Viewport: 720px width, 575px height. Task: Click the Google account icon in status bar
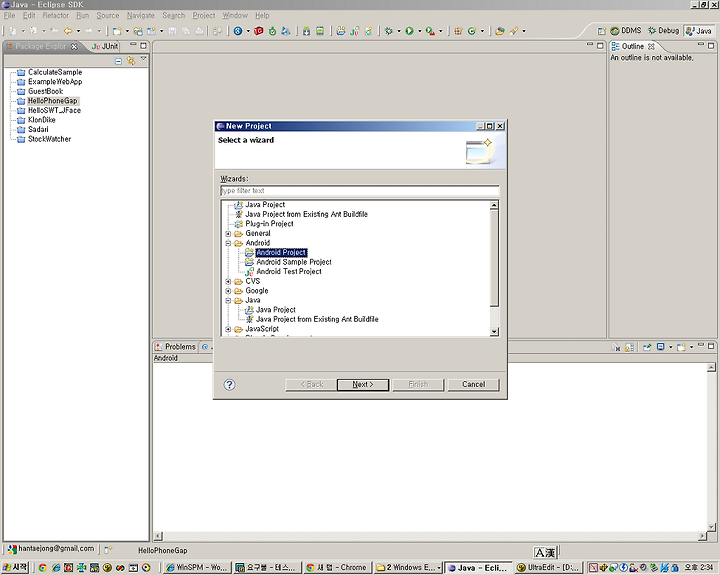click(12, 549)
